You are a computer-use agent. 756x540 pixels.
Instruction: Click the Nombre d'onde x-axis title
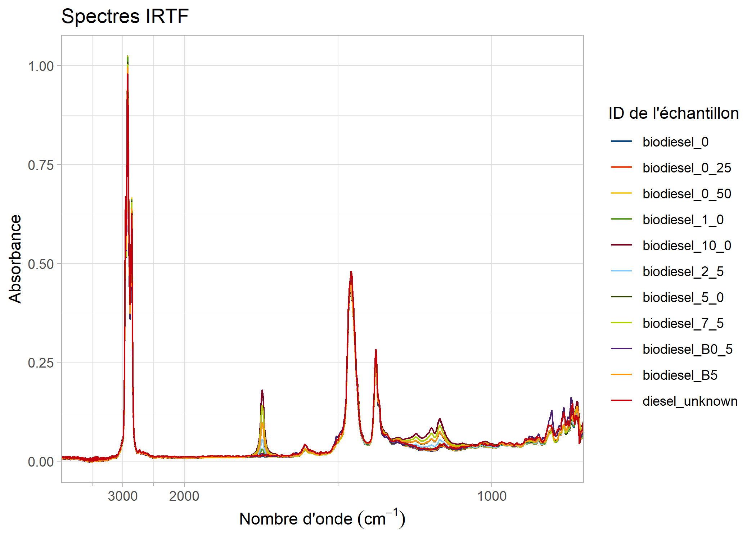point(322,518)
